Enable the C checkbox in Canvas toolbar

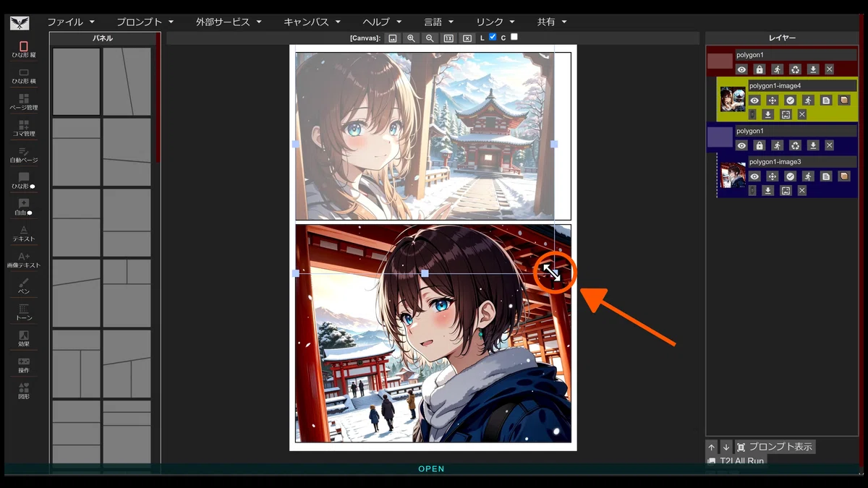pyautogui.click(x=514, y=37)
